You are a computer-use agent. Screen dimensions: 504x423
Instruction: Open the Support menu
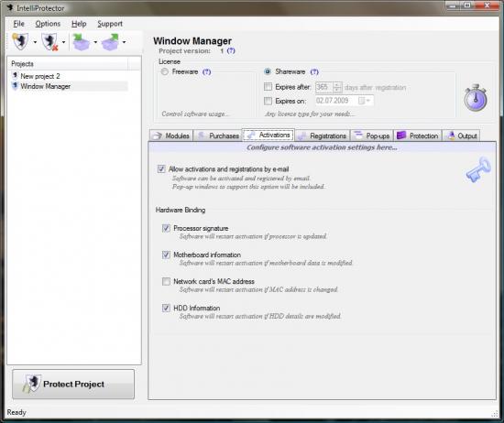110,24
